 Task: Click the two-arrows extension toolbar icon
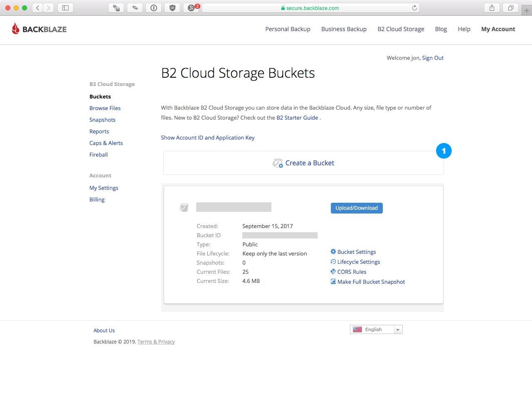point(135,7)
